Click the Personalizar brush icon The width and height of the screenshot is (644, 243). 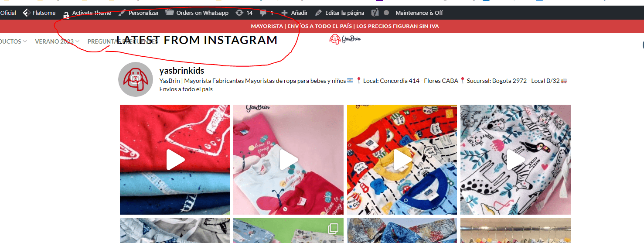[122, 13]
